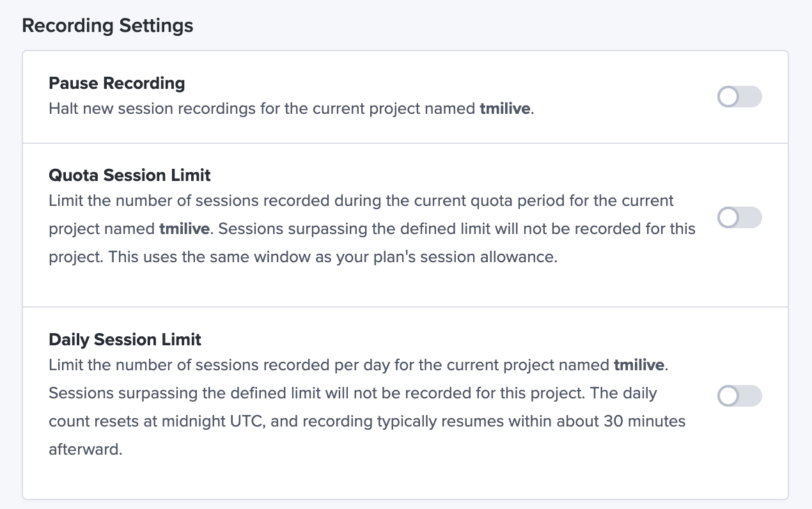Click tmilive in the Pause Recording description

pyautogui.click(x=505, y=109)
